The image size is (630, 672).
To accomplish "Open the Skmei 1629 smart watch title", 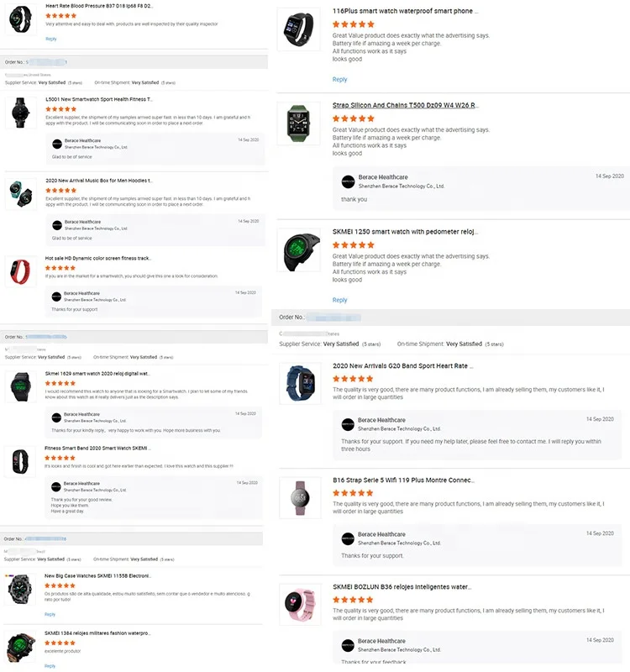I will 97,374.
